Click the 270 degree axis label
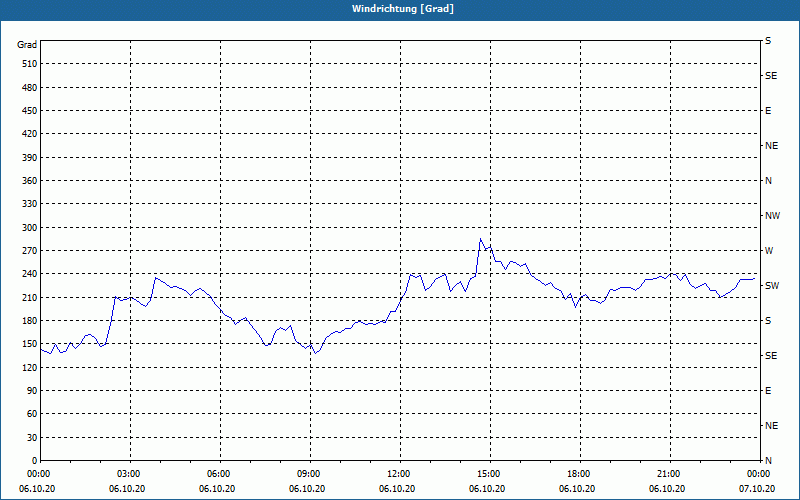Screen dimensions: 800x500 tap(30, 251)
